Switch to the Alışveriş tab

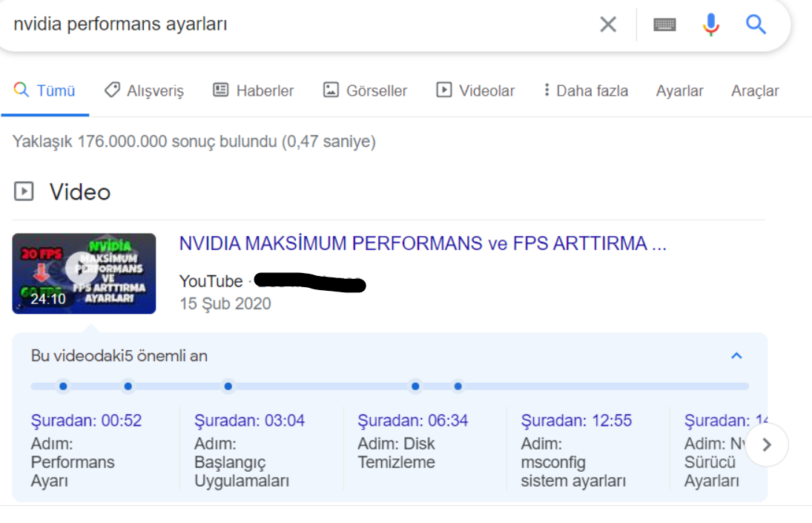[x=145, y=91]
